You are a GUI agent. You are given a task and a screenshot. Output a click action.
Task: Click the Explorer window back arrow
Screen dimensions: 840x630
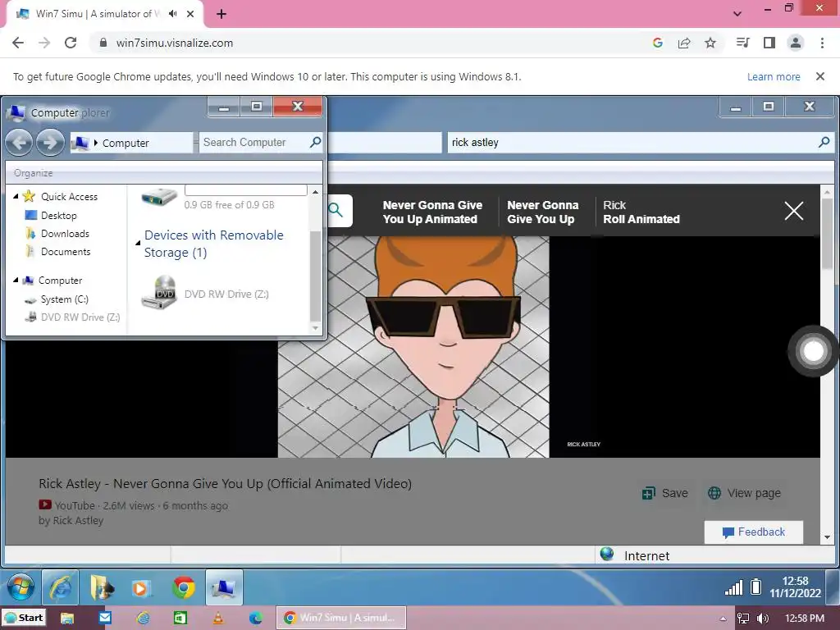point(20,143)
